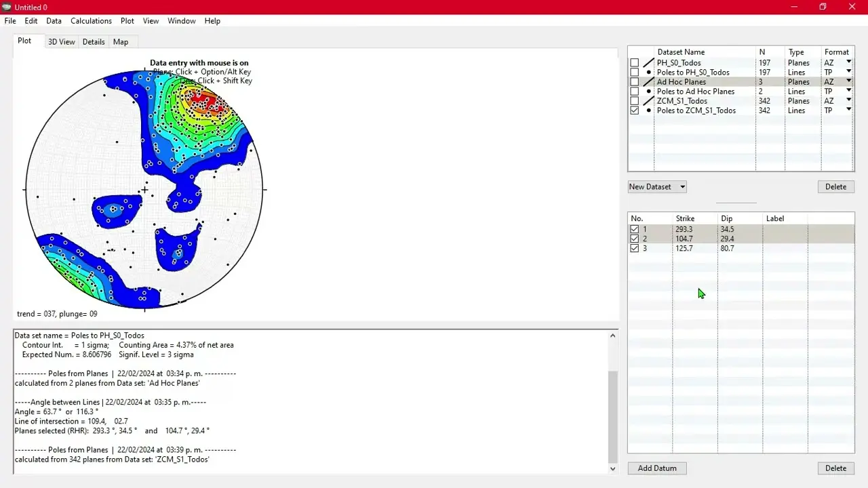This screenshot has width=868, height=488.
Task: Switch to the 3D View tab
Action: click(61, 41)
